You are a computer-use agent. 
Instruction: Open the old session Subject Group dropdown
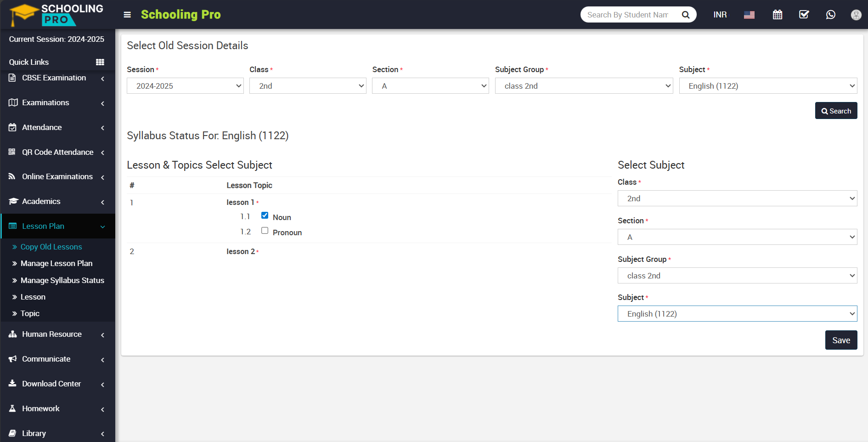click(584, 86)
